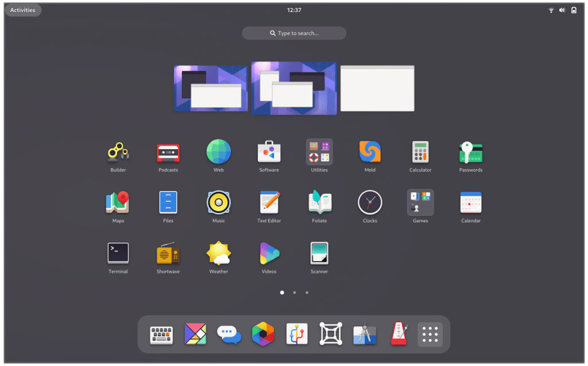588x366 pixels.
Task: Open the clock menu showing 12:37
Action: coord(294,10)
